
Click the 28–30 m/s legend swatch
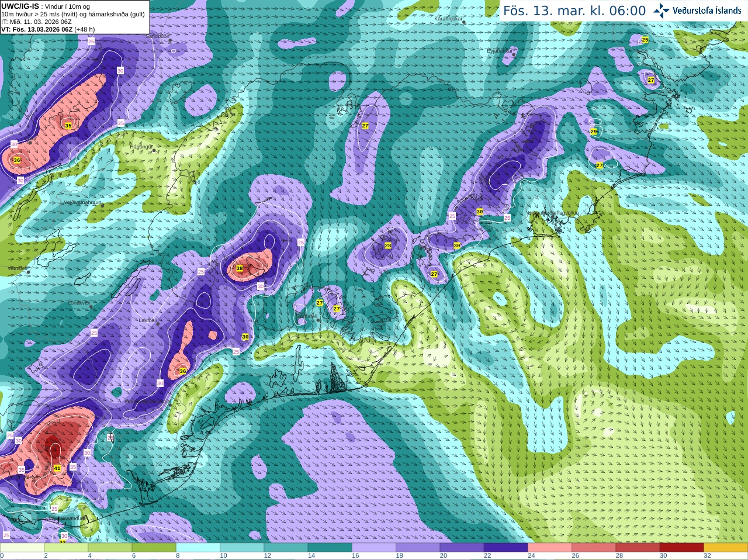(638, 548)
